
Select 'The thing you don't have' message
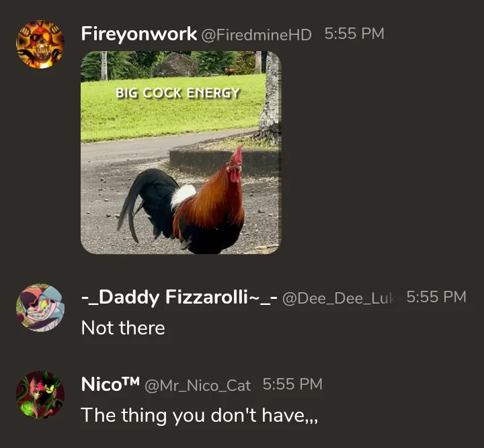pyautogui.click(x=199, y=415)
